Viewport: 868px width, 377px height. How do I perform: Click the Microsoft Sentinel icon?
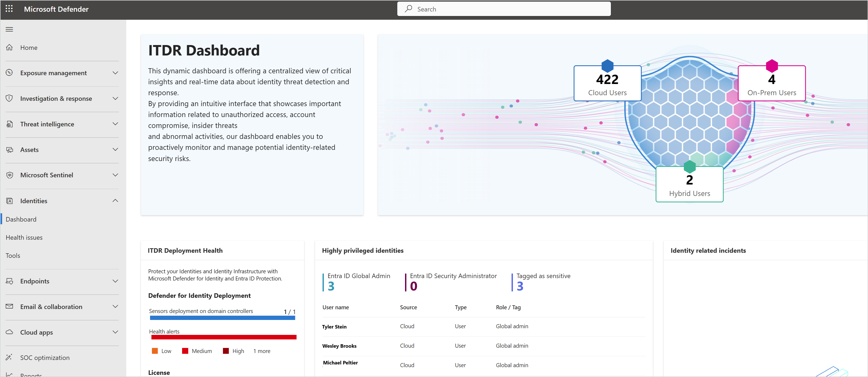pos(9,175)
